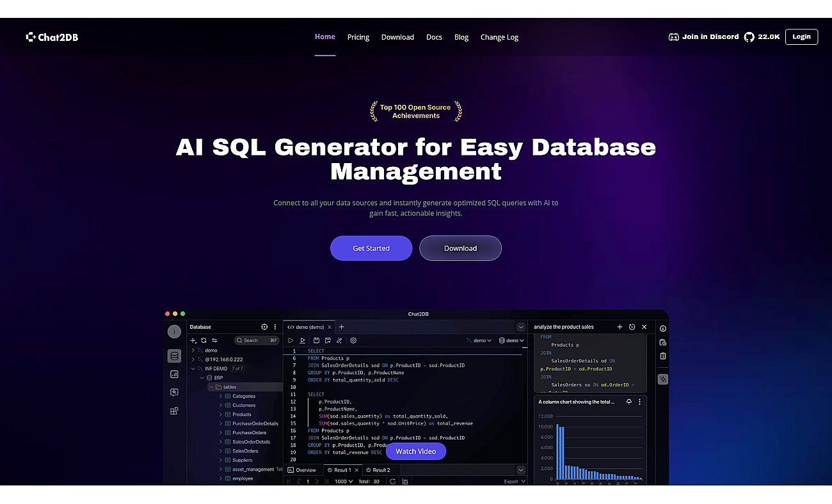
Task: Refresh the database tree
Action: click(x=204, y=340)
